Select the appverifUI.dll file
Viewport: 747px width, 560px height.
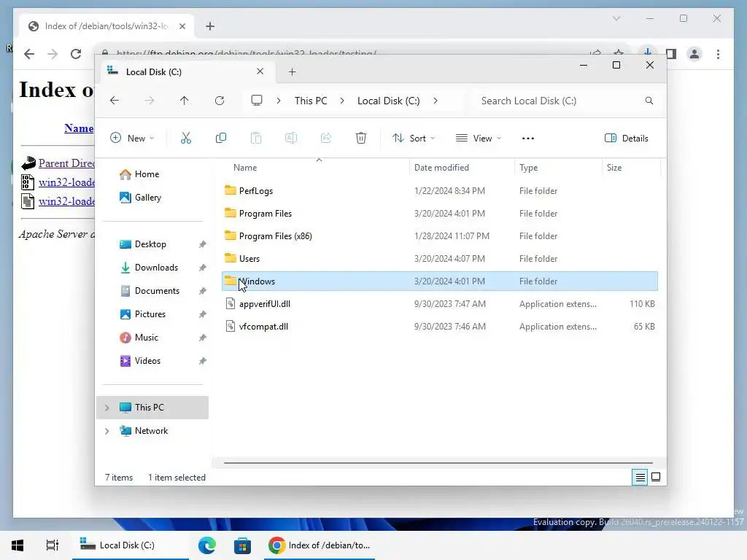[x=439, y=304]
